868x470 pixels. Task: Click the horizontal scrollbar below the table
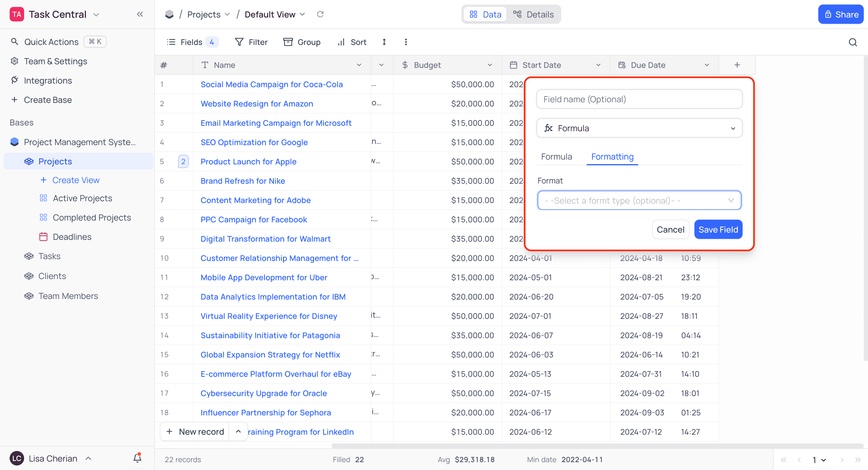click(x=596, y=446)
